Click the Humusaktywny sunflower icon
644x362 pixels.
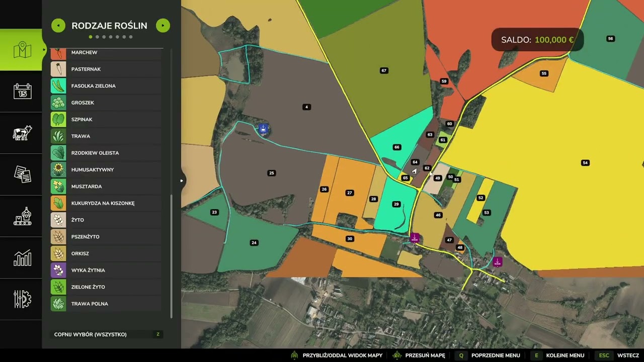[x=58, y=170]
